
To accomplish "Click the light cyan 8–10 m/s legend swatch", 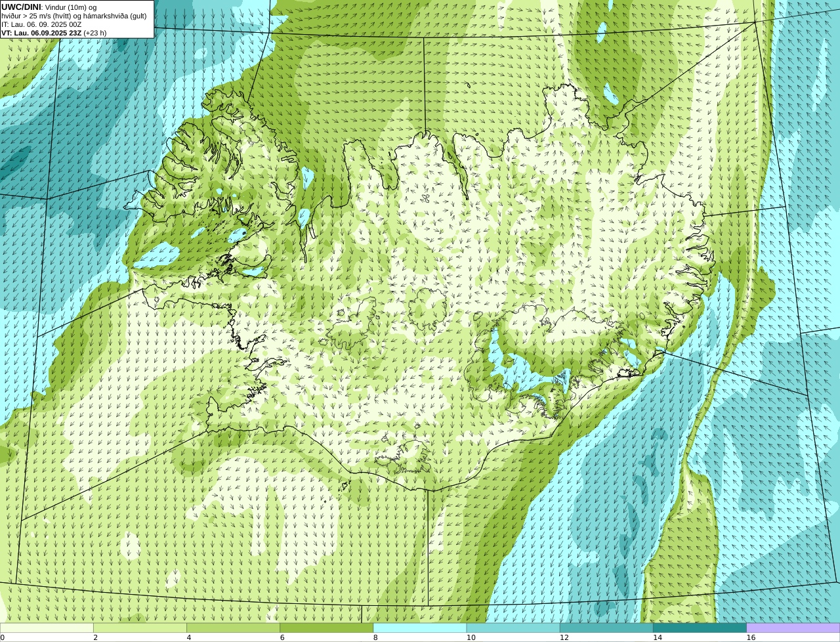I will tap(420, 628).
